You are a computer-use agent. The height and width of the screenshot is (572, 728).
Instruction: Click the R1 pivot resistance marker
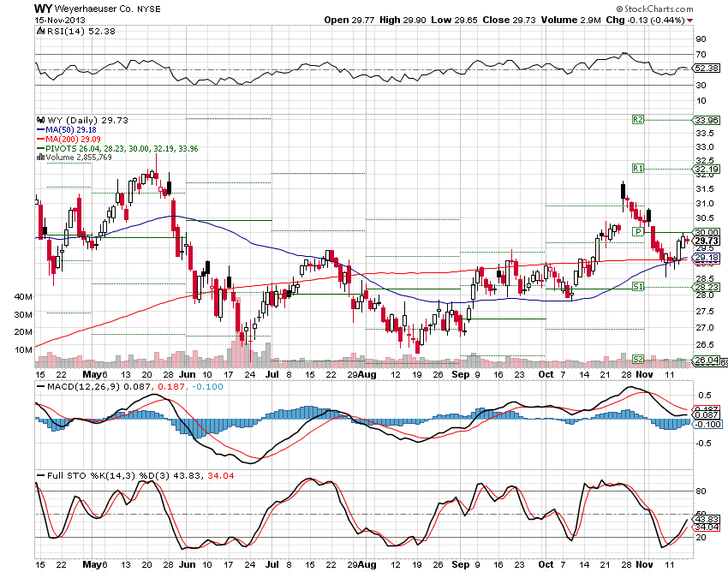[638, 169]
